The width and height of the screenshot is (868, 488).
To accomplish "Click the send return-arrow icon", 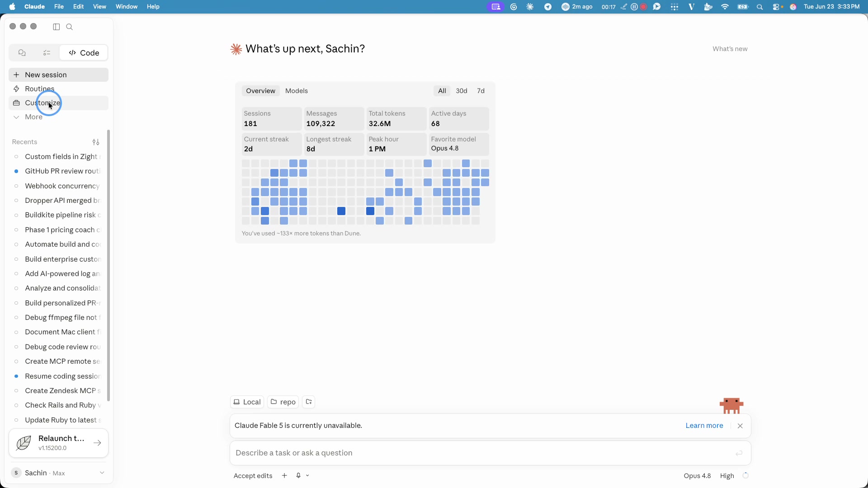I will pyautogui.click(x=739, y=453).
